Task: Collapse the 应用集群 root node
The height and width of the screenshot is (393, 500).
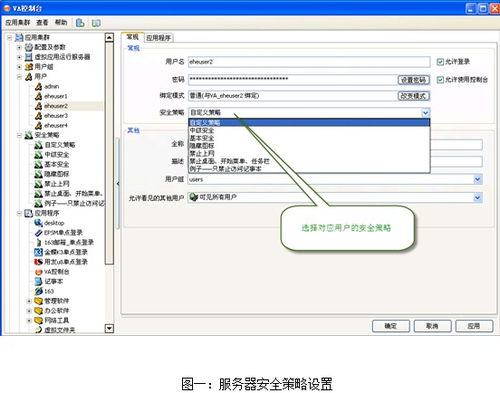Action: pos(10,37)
